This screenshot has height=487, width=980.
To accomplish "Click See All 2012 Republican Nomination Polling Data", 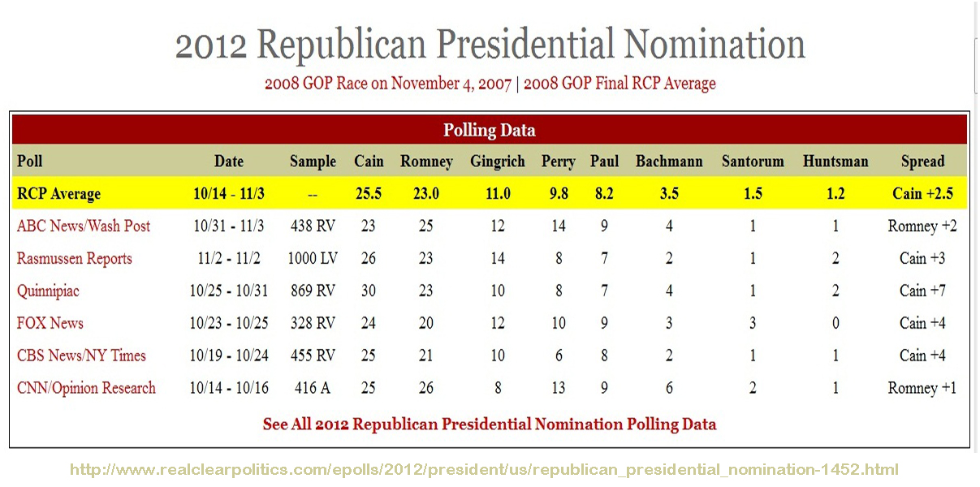I will 490,425.
